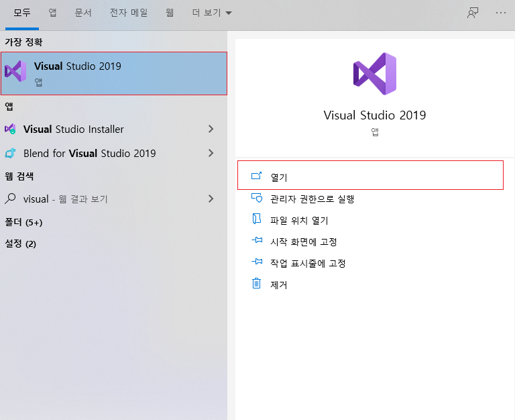Switch to the 전자 메일 tab
This screenshot has height=420, width=515.
[129, 13]
